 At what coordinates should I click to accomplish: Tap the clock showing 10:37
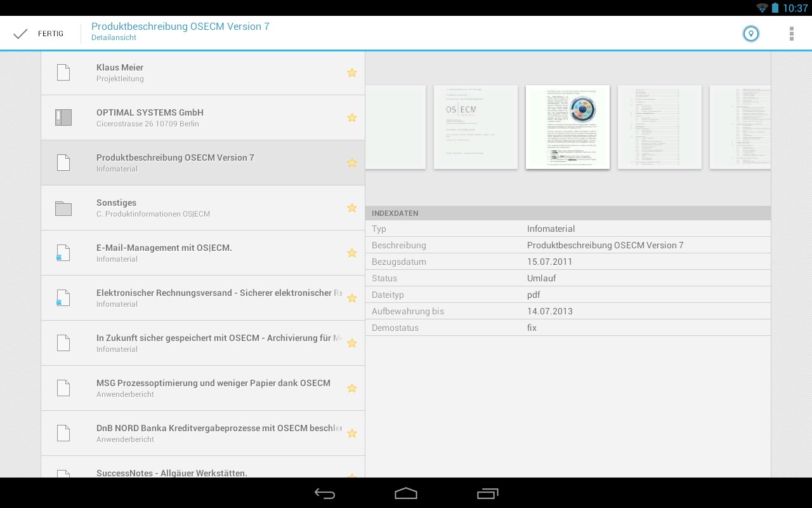[x=795, y=8]
